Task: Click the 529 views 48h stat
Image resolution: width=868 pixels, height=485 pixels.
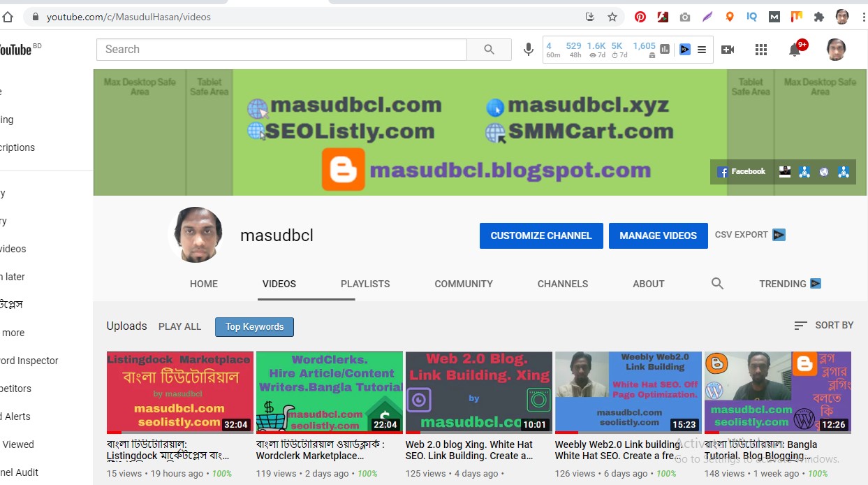Action: (x=574, y=50)
